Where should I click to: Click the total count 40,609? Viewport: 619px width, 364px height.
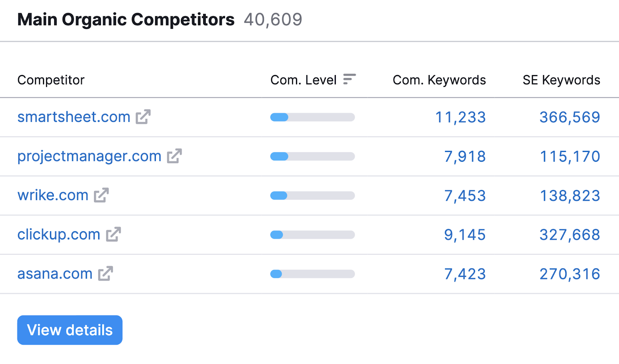point(273,19)
